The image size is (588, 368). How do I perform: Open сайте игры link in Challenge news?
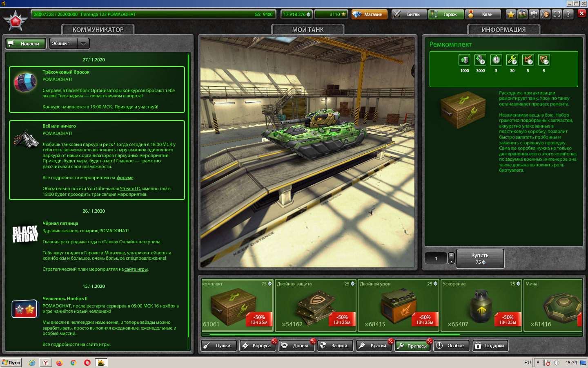tap(98, 345)
